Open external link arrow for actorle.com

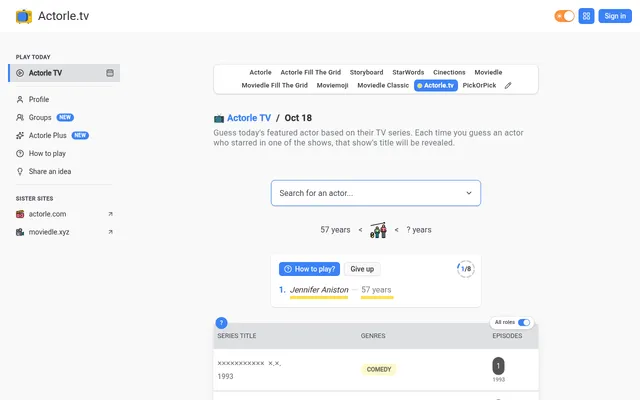click(110, 214)
